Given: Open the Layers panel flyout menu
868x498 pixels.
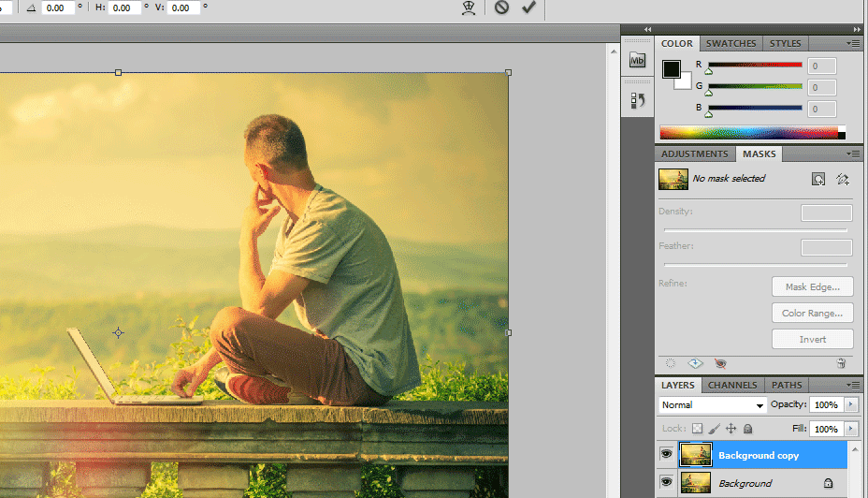Looking at the screenshot, I should (x=852, y=385).
